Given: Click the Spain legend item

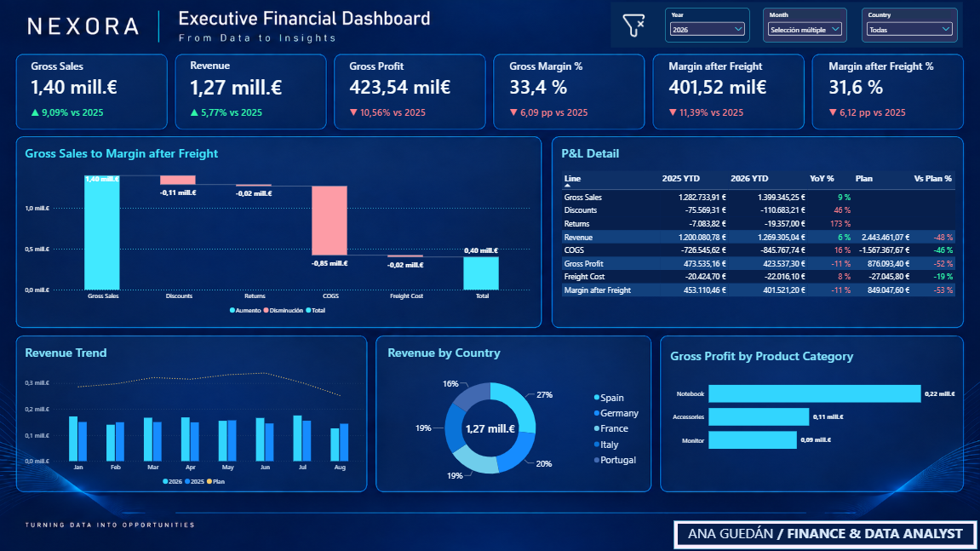Looking at the screenshot, I should pos(609,398).
